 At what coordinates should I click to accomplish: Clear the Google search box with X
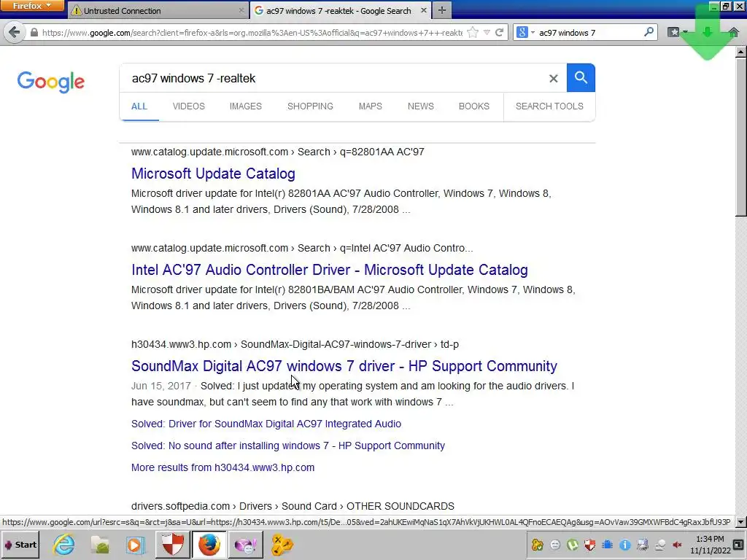point(553,79)
